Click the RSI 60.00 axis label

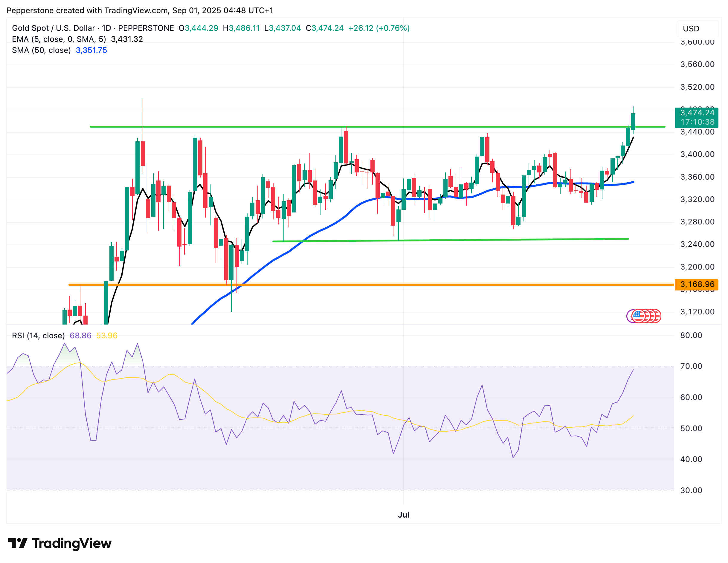tap(691, 397)
